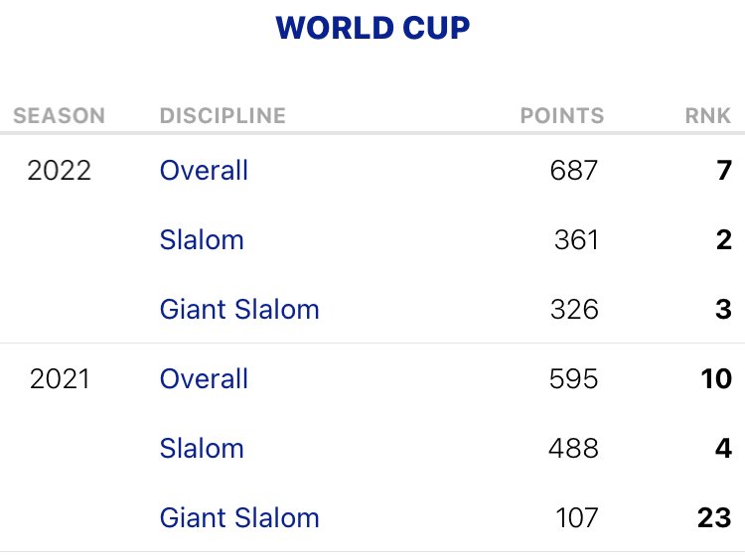
Task: Click the 361 points value
Action: click(576, 239)
